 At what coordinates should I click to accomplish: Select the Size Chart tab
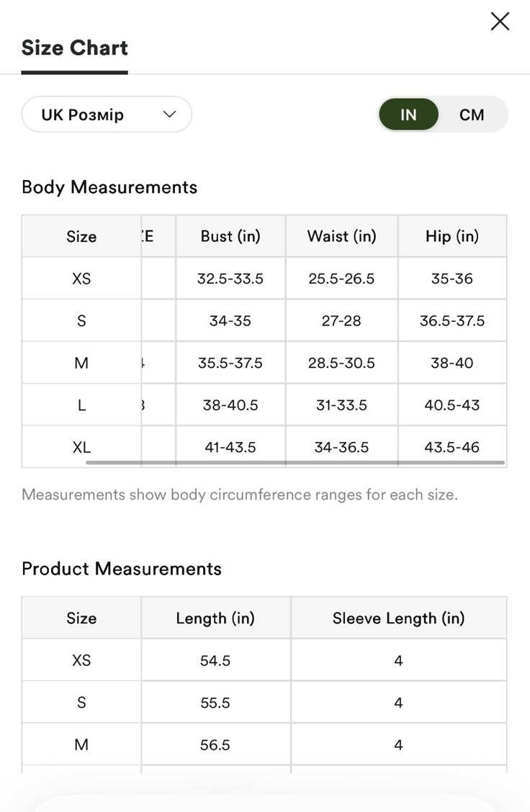75,48
